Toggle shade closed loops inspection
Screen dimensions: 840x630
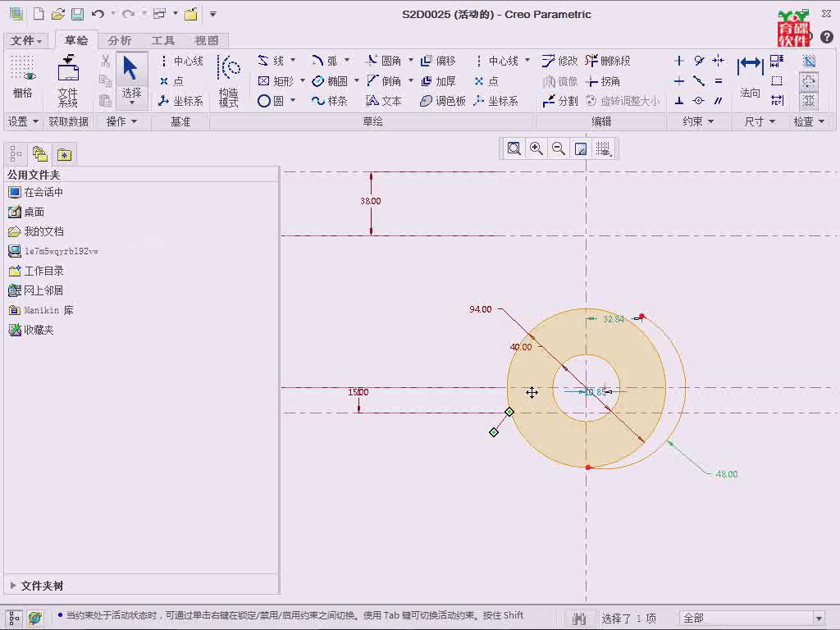(x=810, y=101)
